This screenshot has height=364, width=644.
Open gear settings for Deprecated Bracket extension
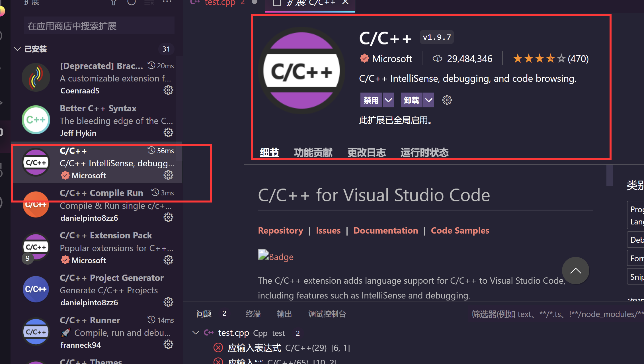[168, 90]
